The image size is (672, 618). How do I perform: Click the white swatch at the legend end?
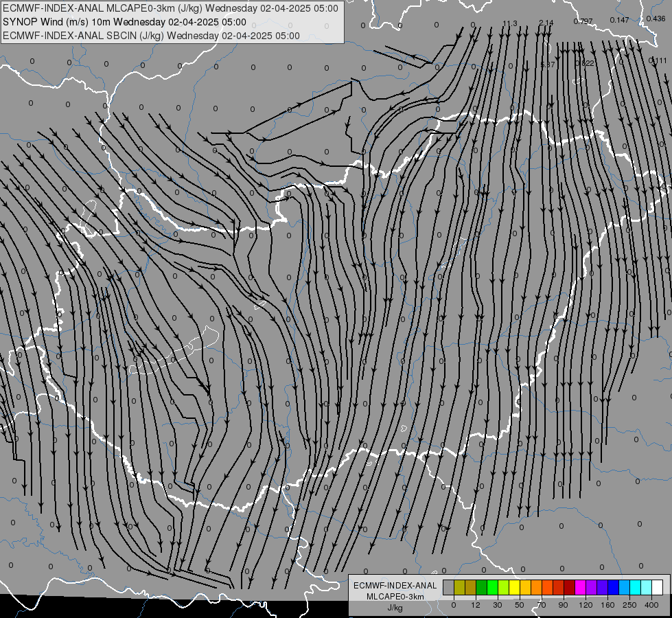[657, 587]
